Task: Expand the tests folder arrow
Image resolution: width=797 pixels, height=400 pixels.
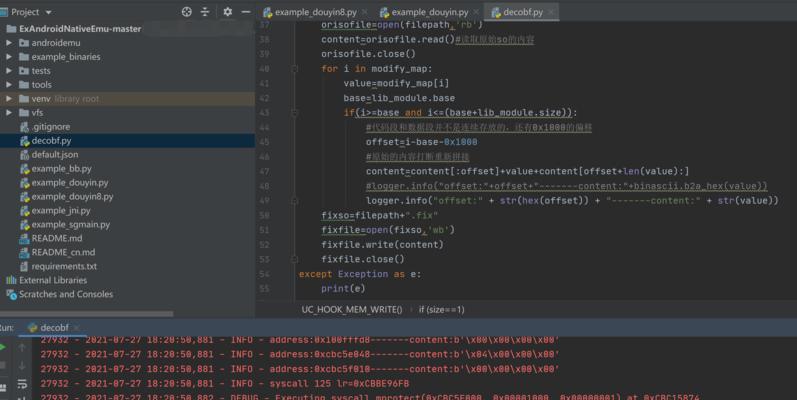Action: [x=9, y=71]
